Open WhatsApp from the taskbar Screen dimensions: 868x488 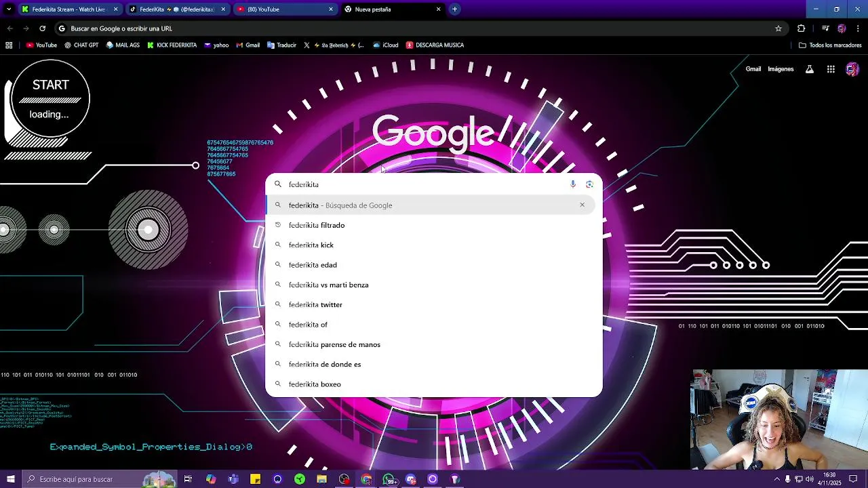pos(389,479)
